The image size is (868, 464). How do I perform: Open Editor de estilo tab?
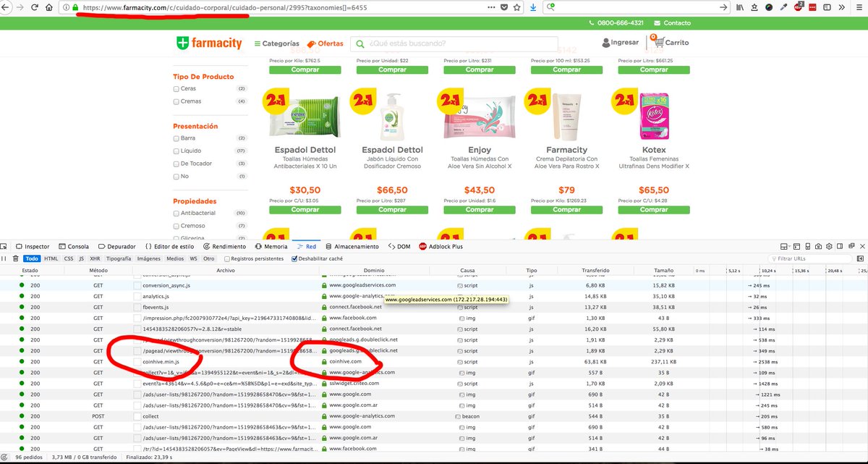pos(169,246)
